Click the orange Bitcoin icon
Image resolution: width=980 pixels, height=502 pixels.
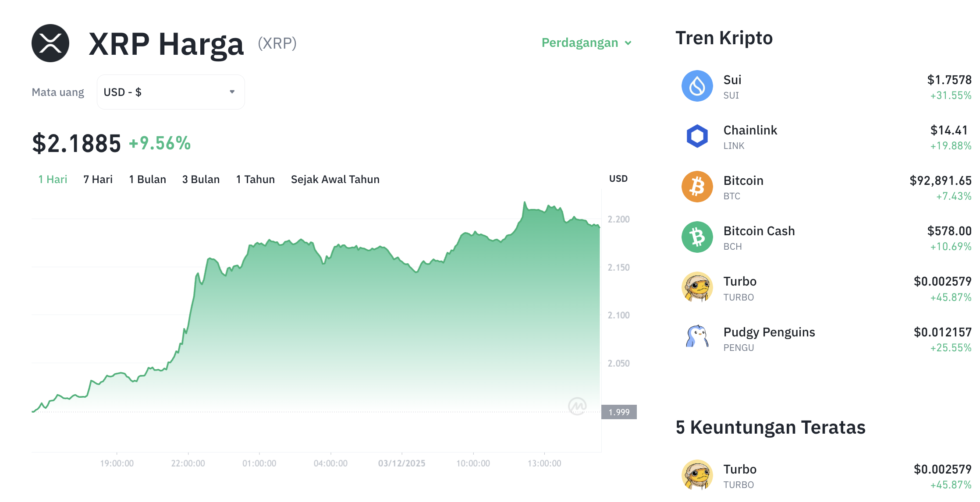pyautogui.click(x=696, y=187)
